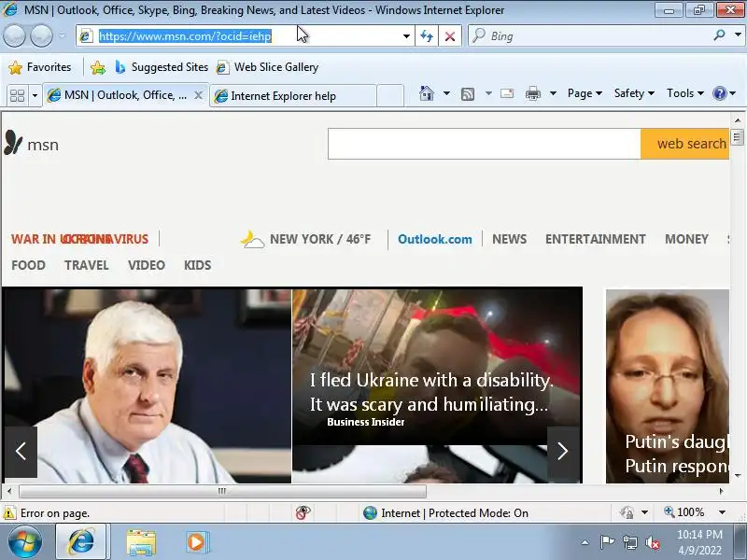Click the Forward navigation button

click(41, 35)
